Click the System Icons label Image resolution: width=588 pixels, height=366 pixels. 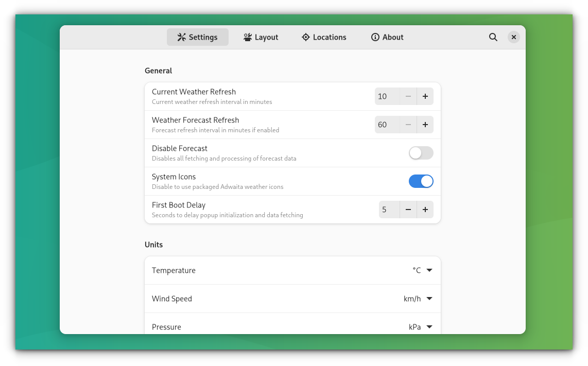174,177
